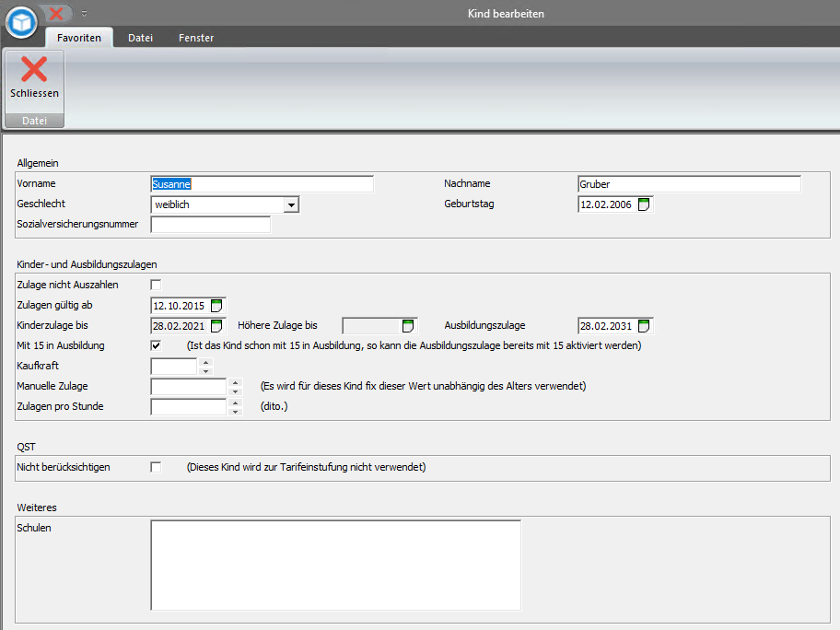Click the Kinder- und Ausbildungszulagen section heading
Viewport: 840px width, 630px height.
click(x=87, y=264)
